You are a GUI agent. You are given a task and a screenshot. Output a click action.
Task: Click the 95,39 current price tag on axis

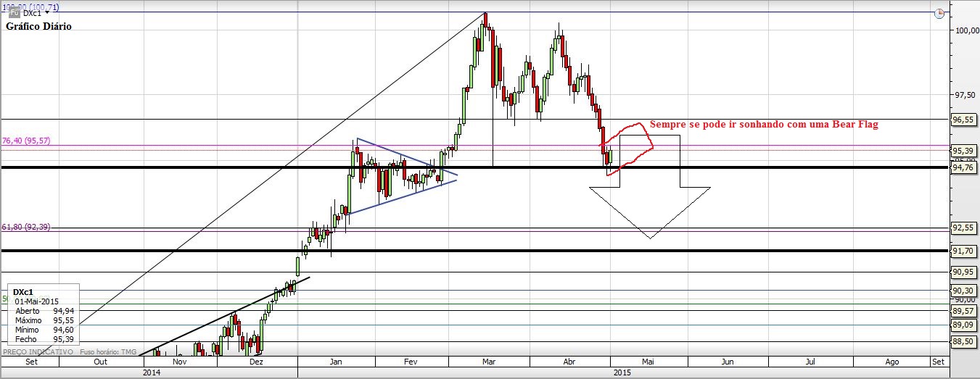tap(963, 150)
